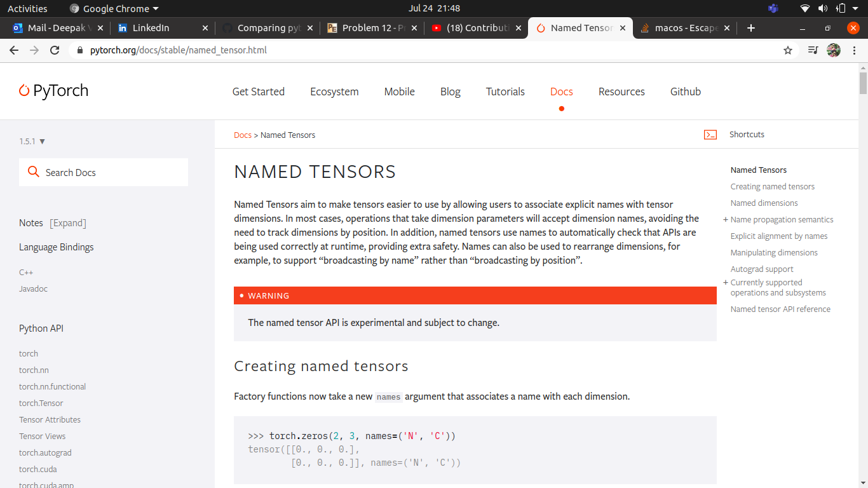This screenshot has width=868, height=488.
Task: Close the Named Tensor tab
Action: [623, 28]
